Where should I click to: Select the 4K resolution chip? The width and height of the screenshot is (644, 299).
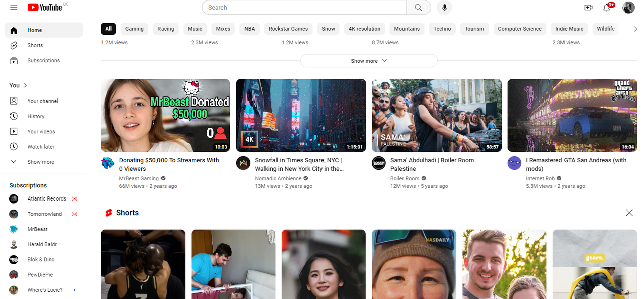[x=365, y=29]
